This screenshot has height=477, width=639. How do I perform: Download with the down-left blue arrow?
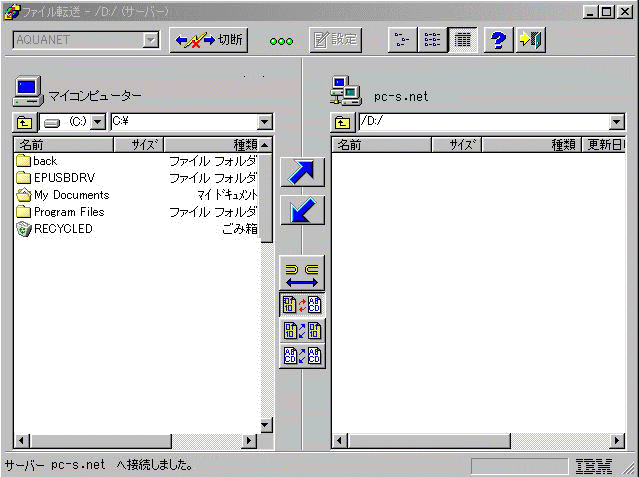coord(302,210)
